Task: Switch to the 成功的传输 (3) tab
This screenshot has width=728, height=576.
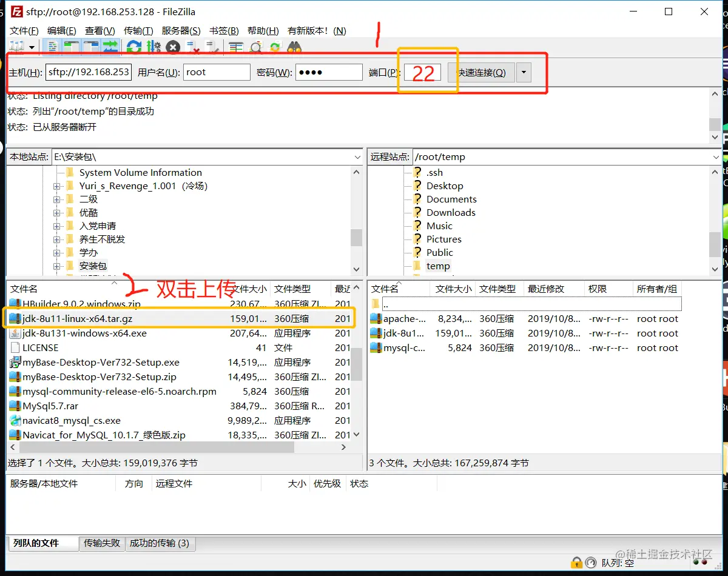Action: click(x=160, y=543)
